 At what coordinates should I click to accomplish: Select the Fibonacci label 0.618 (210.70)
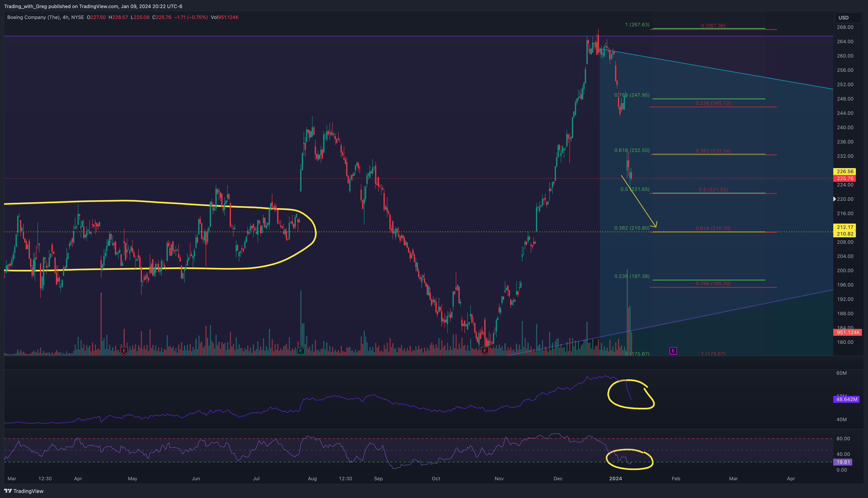coord(713,228)
